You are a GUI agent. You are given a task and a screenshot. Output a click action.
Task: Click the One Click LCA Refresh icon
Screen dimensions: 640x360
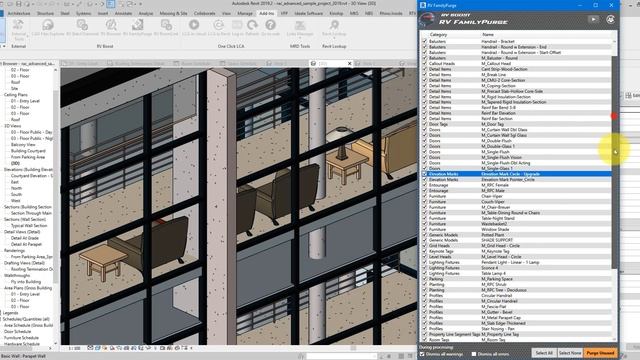[x=252, y=25]
